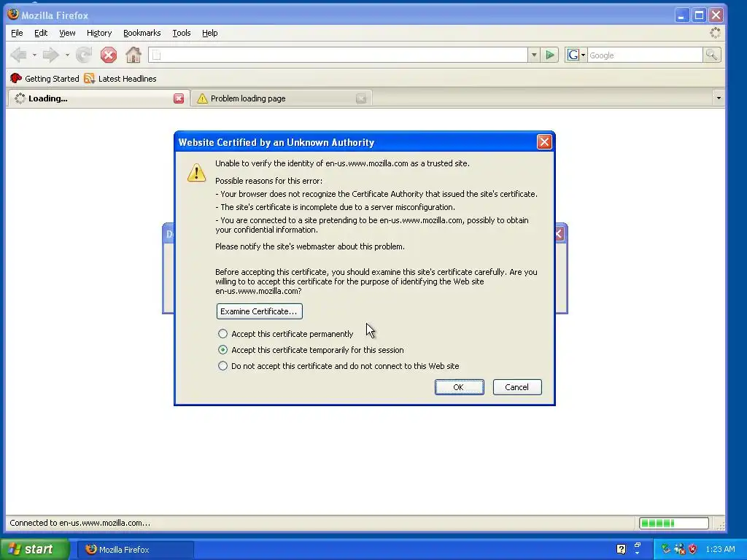Stop loading with the red Stop icon

click(x=109, y=55)
